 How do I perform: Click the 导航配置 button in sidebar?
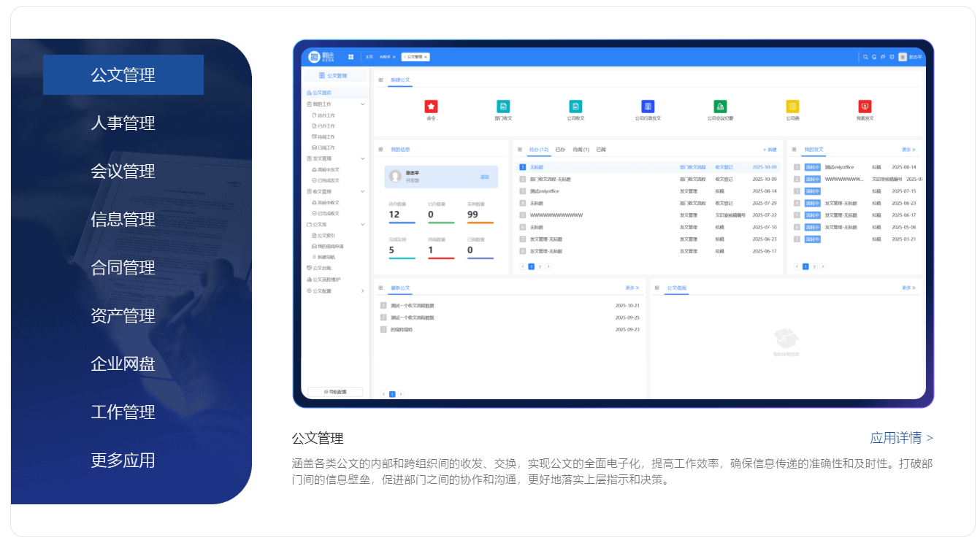click(335, 392)
